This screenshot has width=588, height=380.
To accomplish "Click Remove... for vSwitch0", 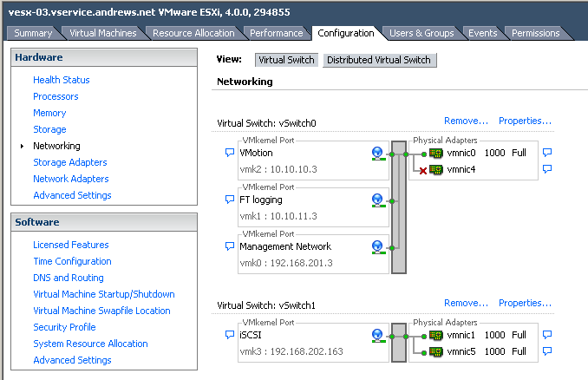I will [466, 121].
